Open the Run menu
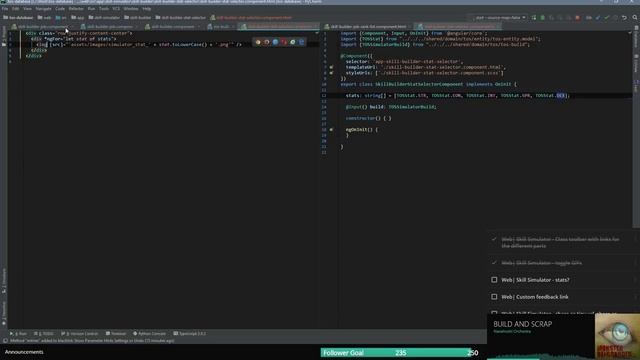The image size is (640, 360). pos(91,9)
